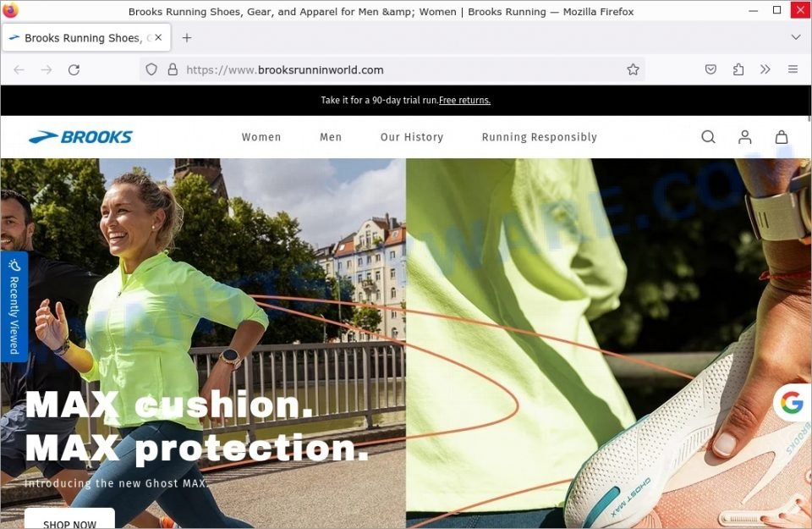This screenshot has height=529, width=812.
Task: Click the Firefox logo in title bar
Action: (x=10, y=10)
